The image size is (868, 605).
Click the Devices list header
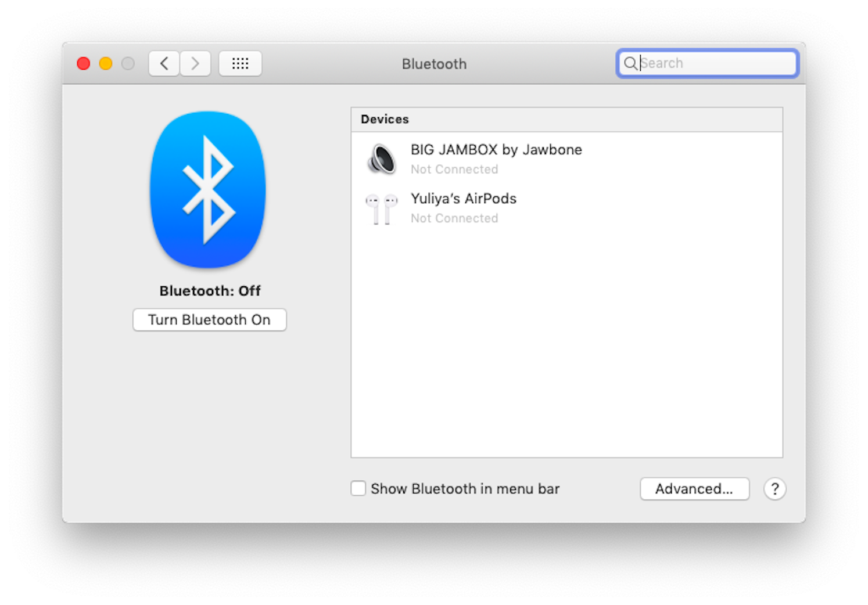(x=385, y=119)
